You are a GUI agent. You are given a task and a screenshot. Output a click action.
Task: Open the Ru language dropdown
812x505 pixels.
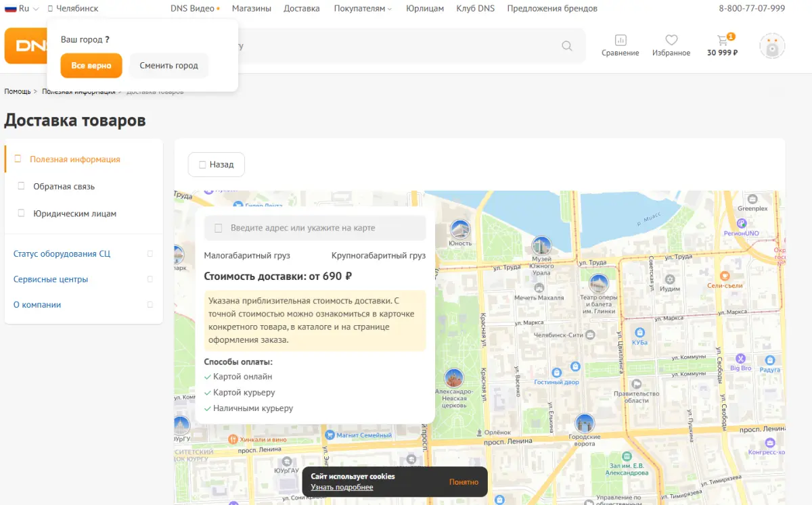[x=22, y=9]
